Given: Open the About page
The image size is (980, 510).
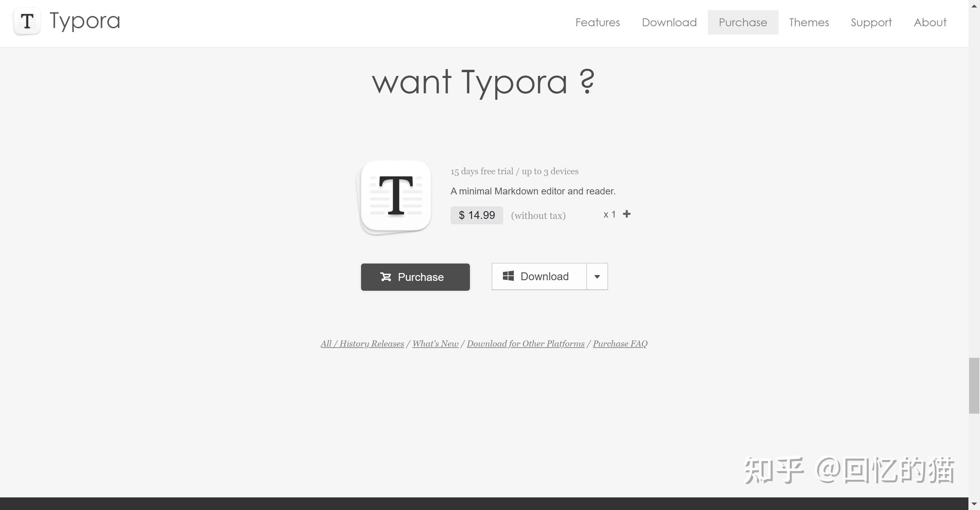Looking at the screenshot, I should click(930, 22).
